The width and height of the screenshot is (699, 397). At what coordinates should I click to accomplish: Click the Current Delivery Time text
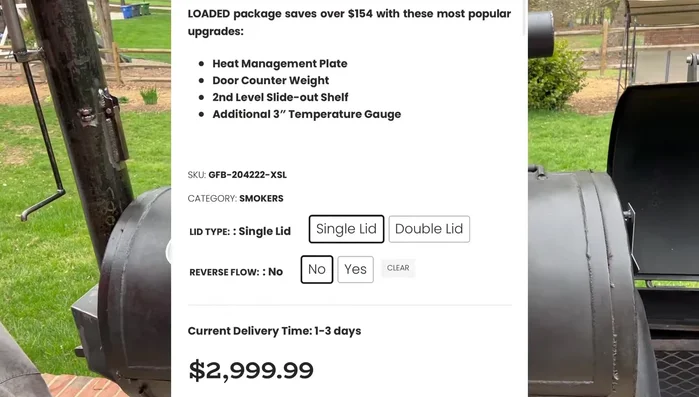tap(274, 331)
